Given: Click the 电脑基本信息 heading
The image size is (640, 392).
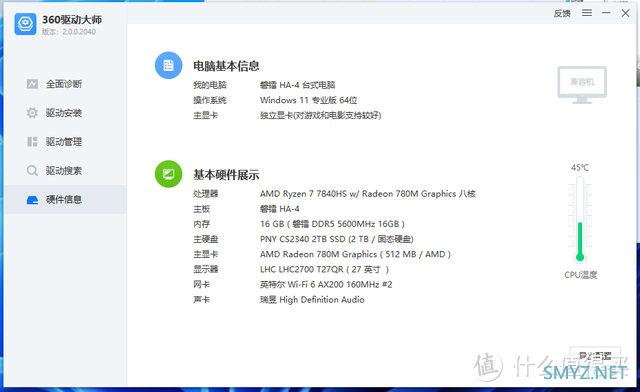Looking at the screenshot, I should pos(226,66).
